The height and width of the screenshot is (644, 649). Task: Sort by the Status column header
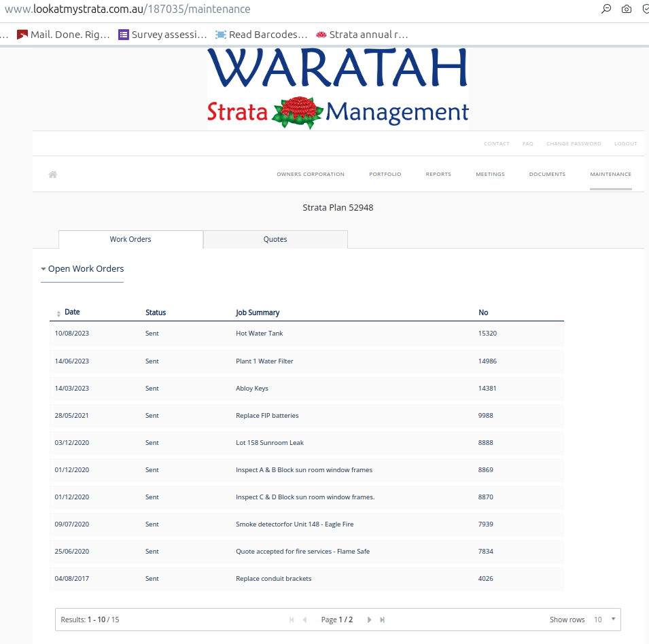point(156,312)
